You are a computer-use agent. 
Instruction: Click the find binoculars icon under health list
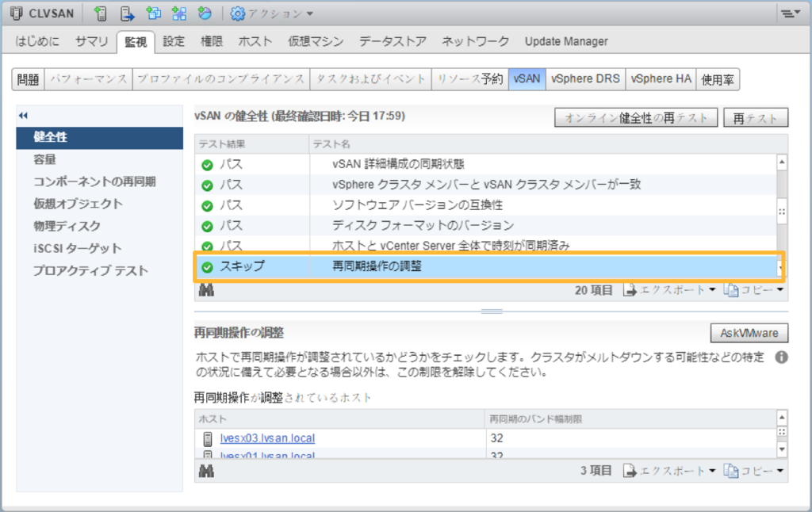[x=206, y=290]
